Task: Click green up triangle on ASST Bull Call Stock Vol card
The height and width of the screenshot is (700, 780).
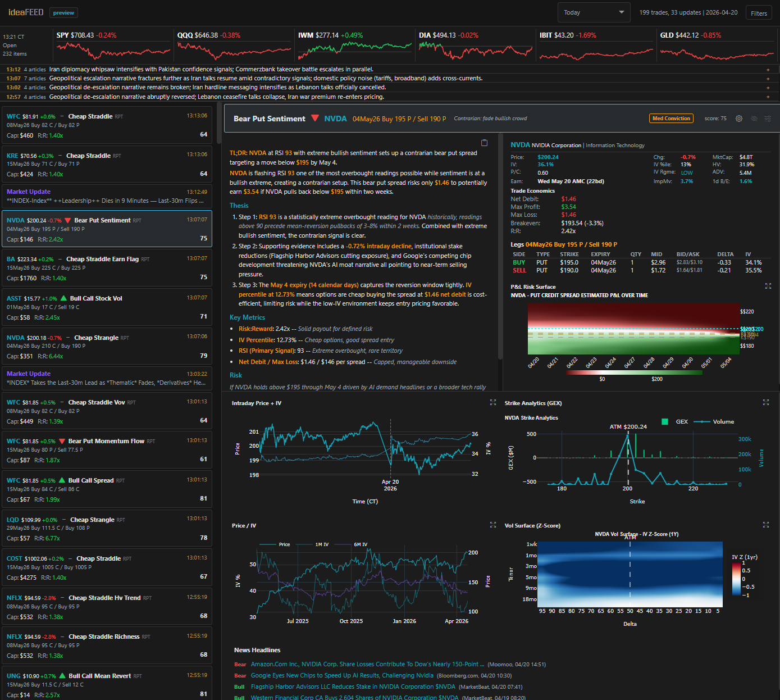Action: pos(63,298)
